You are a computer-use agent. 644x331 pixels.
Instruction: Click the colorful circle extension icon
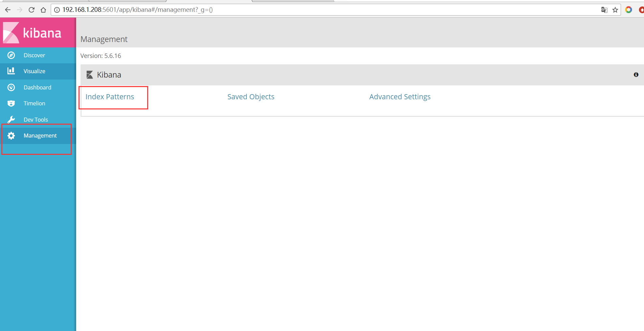[628, 10]
